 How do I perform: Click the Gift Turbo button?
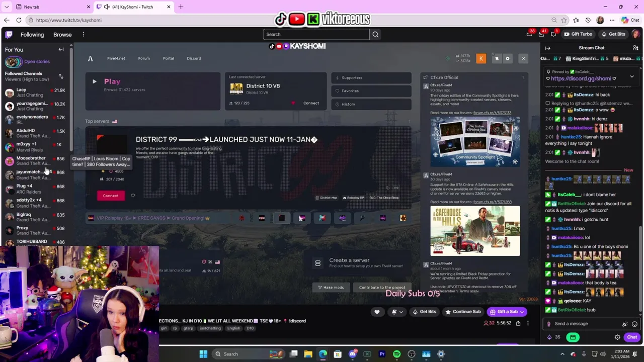pos(577,34)
